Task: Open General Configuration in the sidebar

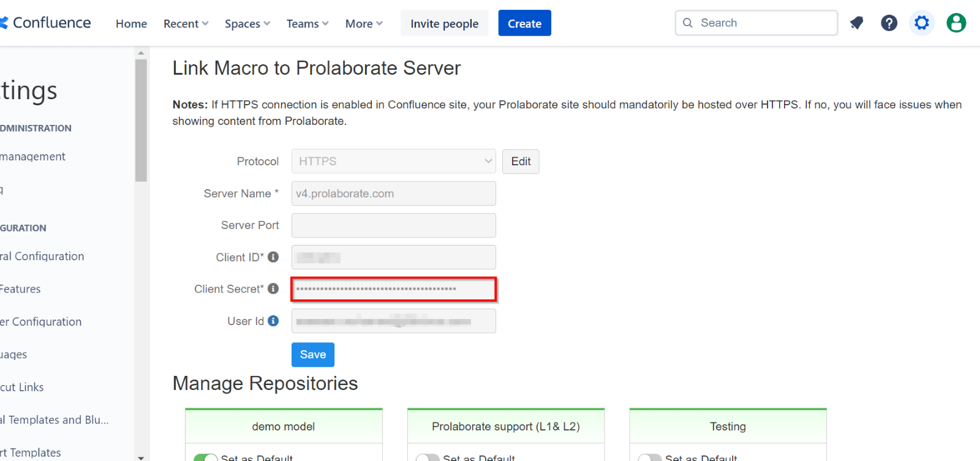Action: point(42,256)
